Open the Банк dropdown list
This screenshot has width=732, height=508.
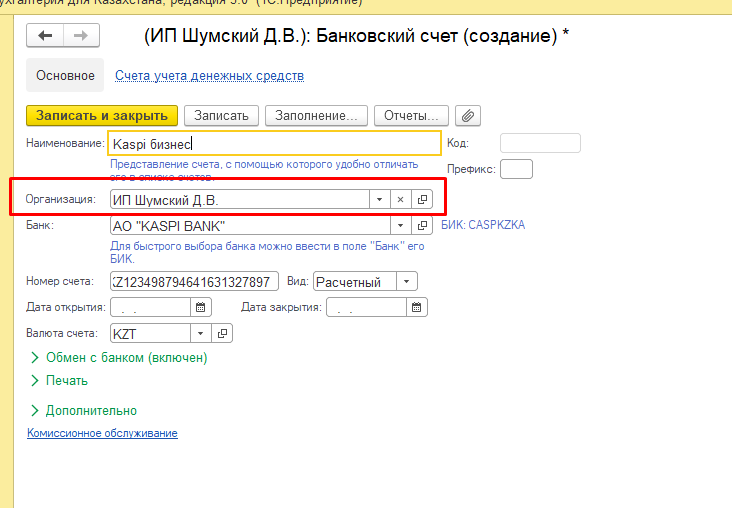pyautogui.click(x=401, y=226)
